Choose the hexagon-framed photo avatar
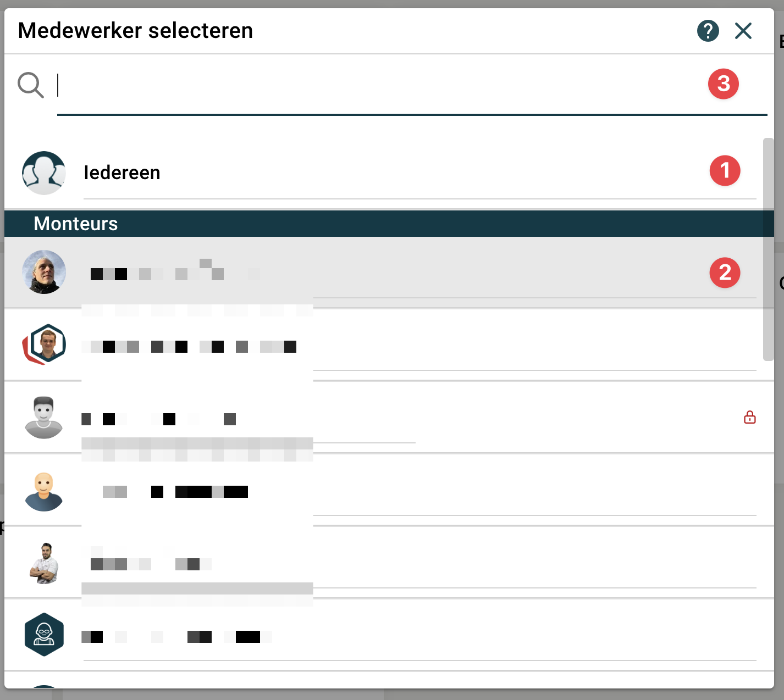 [x=45, y=345]
